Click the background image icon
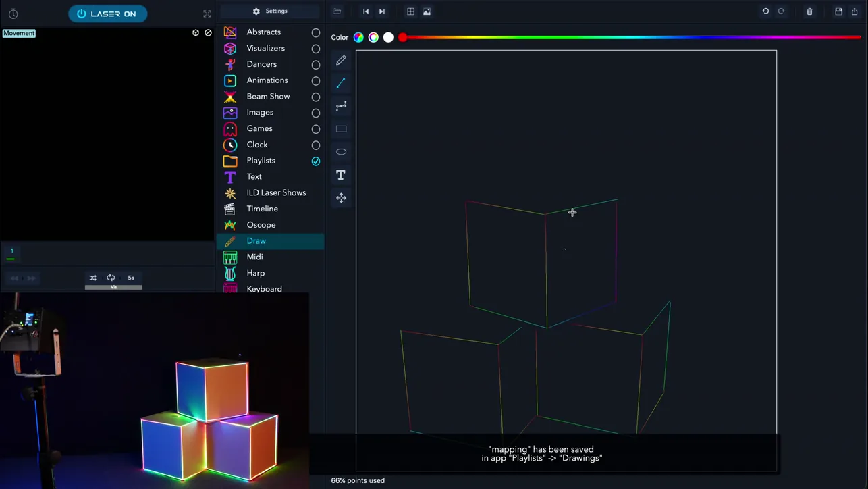Image resolution: width=868 pixels, height=489 pixels. (x=427, y=11)
